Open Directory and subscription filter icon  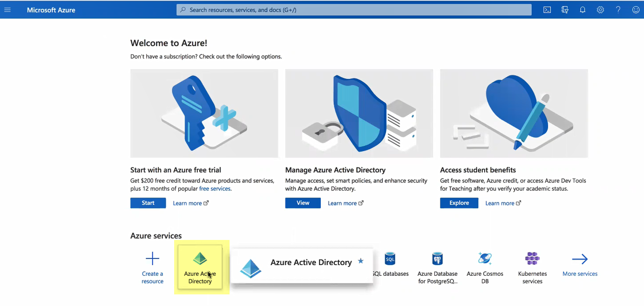(565, 10)
